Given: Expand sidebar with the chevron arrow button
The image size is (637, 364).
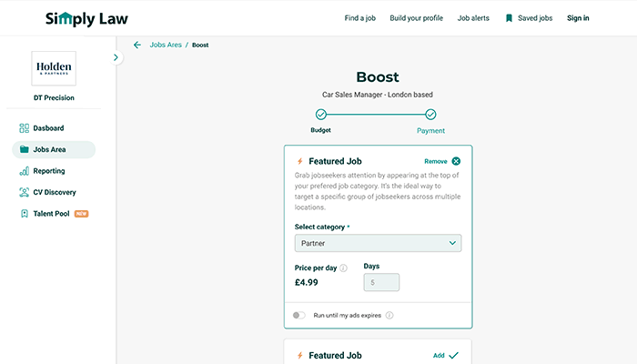Looking at the screenshot, I should tap(116, 57).
